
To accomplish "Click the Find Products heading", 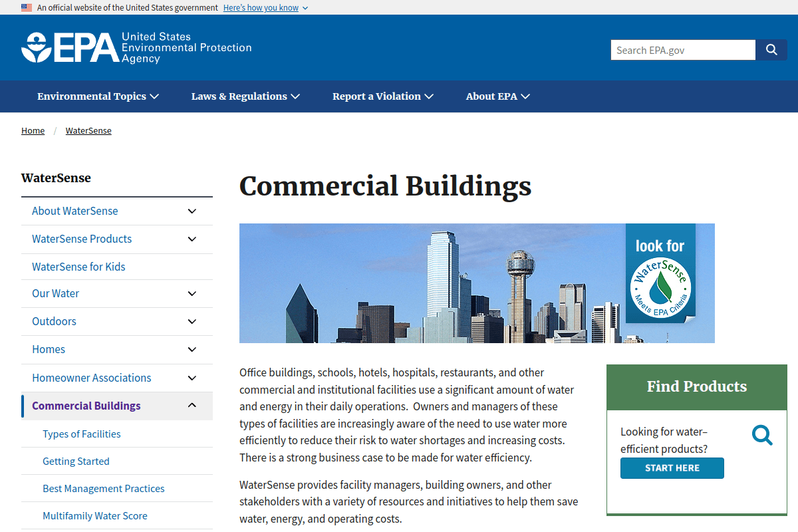I will (697, 387).
